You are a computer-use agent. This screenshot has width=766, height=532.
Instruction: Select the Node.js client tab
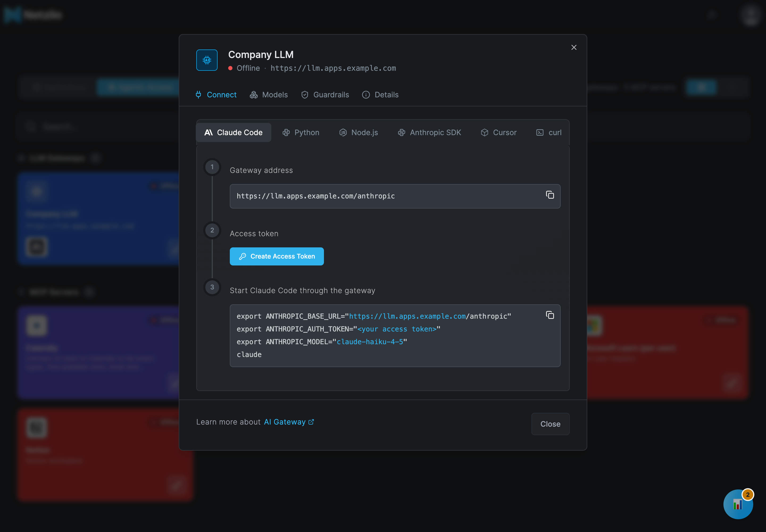coord(359,132)
